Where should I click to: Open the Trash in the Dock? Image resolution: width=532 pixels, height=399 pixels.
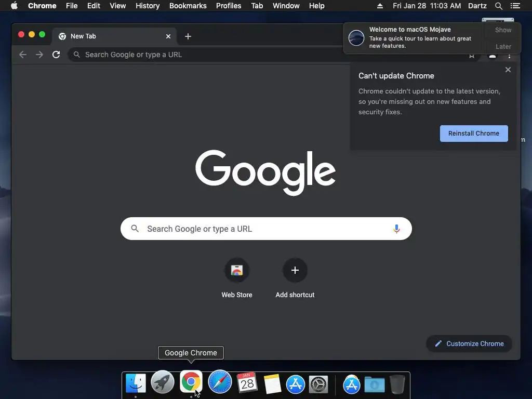tap(397, 384)
